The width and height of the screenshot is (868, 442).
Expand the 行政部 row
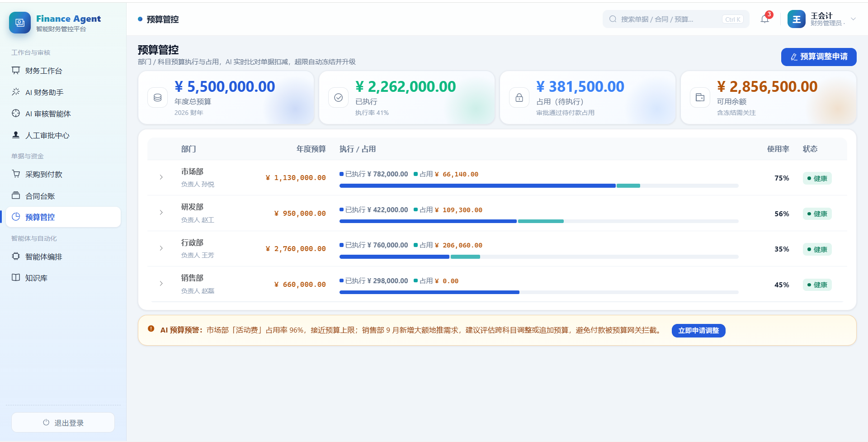(161, 248)
